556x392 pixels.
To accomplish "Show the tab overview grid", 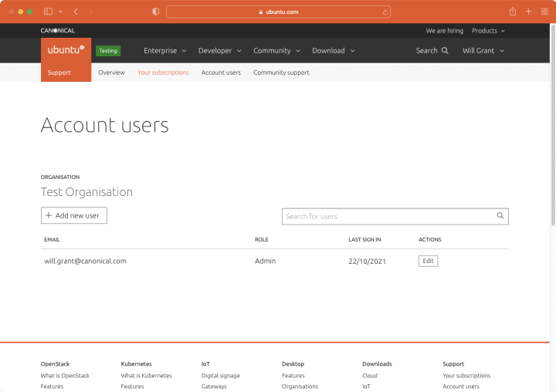I will (x=544, y=12).
